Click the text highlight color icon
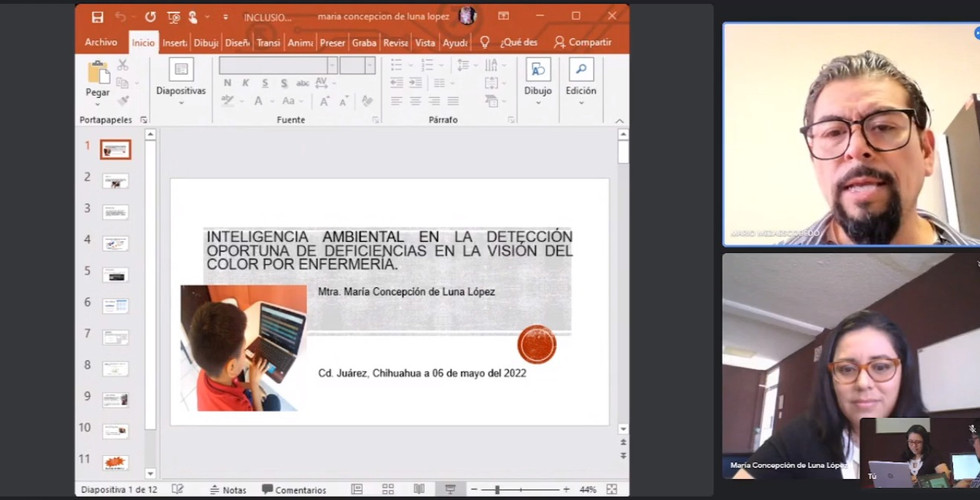 point(227,101)
